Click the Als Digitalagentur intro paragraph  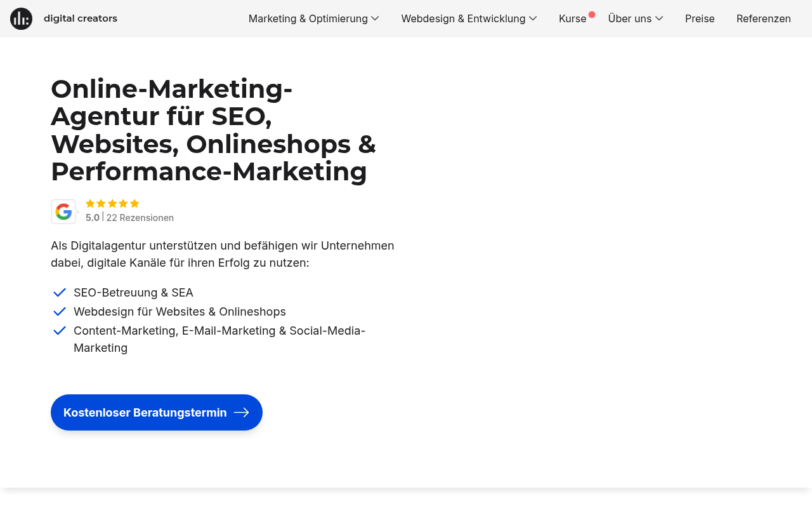[x=223, y=254]
